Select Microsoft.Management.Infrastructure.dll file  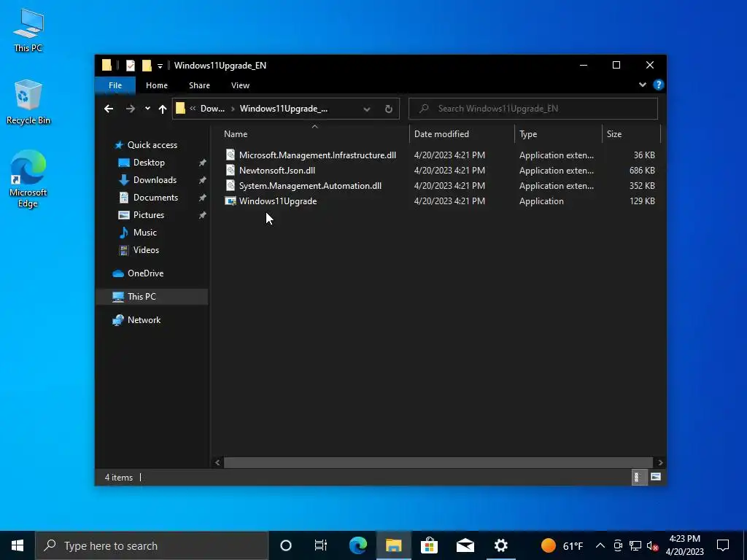click(317, 155)
